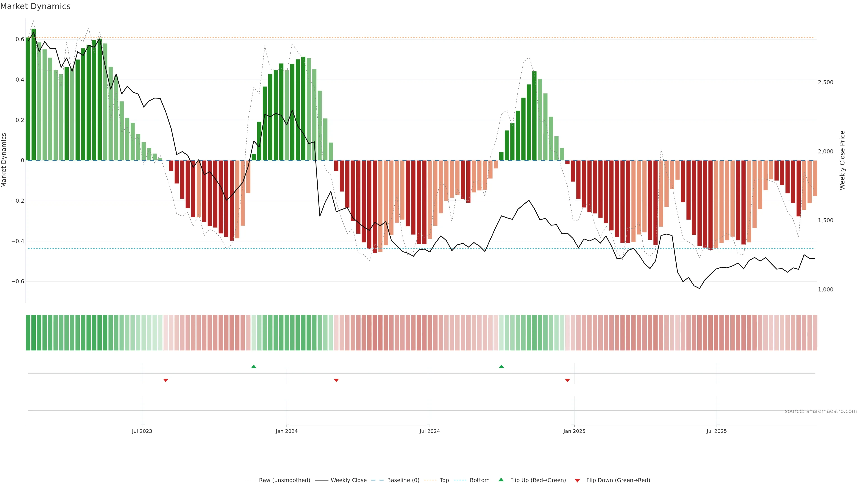
Task: Click the Jul 2025 x-axis label
Action: tap(716, 431)
